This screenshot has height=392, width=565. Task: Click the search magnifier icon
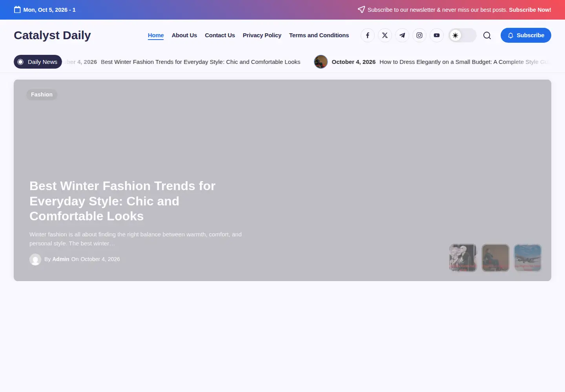[x=487, y=35]
